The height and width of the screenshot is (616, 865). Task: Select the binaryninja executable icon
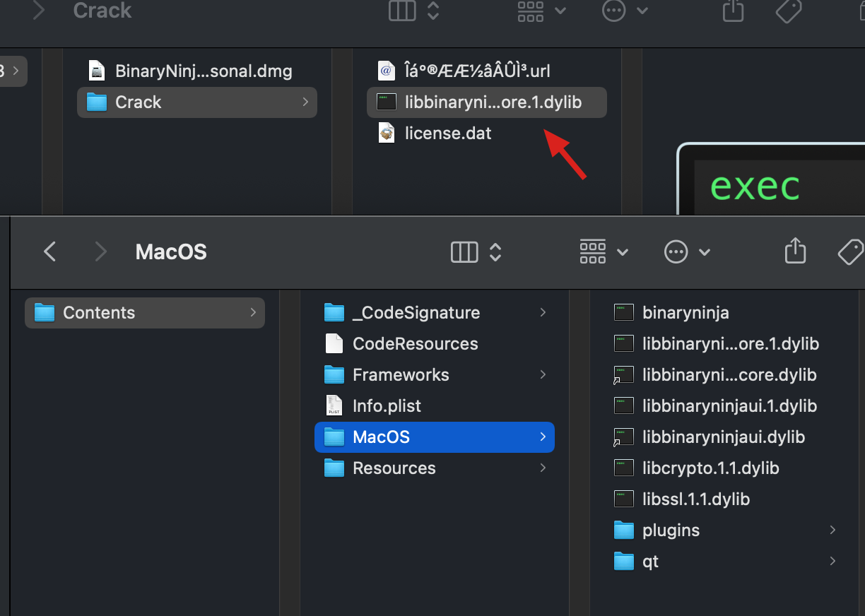pyautogui.click(x=624, y=312)
